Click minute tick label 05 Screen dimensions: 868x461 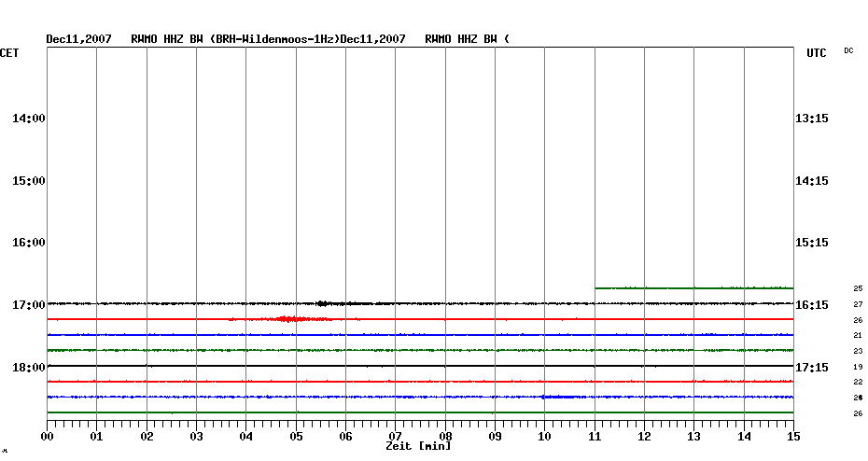pos(296,436)
